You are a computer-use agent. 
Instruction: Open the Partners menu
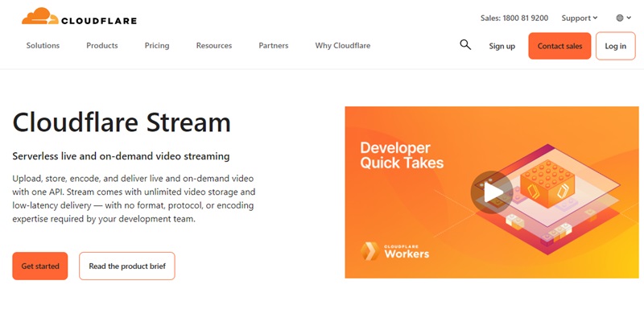274,46
